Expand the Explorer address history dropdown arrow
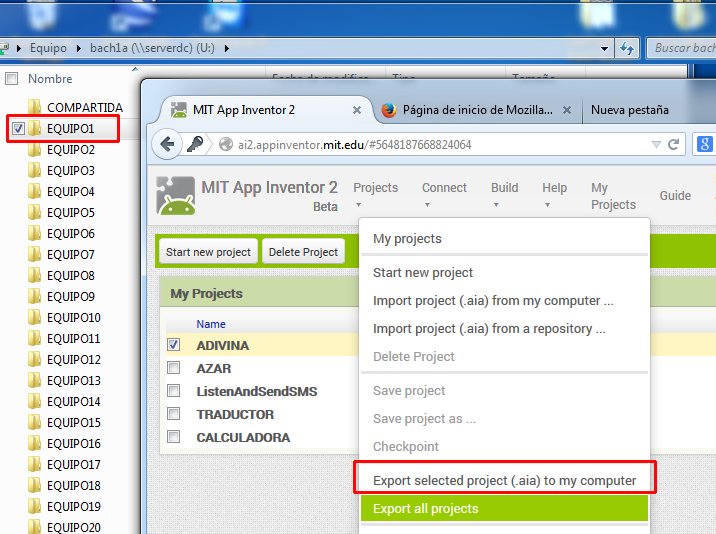716x534 pixels. tap(604, 48)
